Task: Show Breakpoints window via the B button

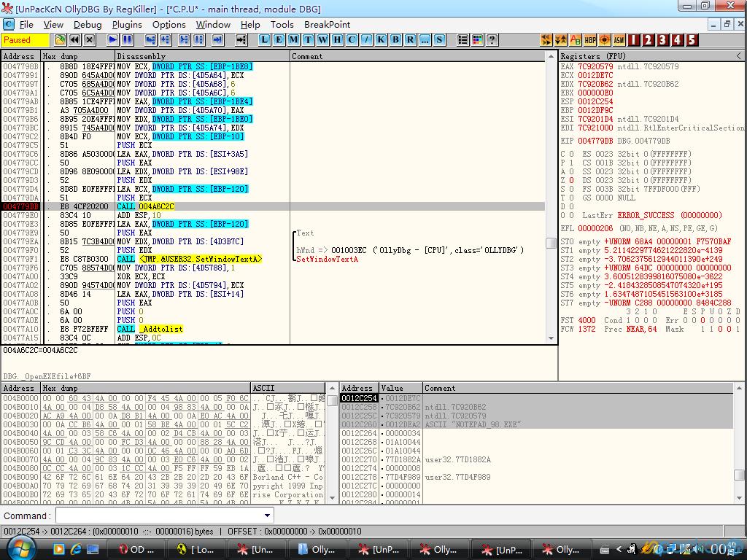Action: click(x=395, y=39)
